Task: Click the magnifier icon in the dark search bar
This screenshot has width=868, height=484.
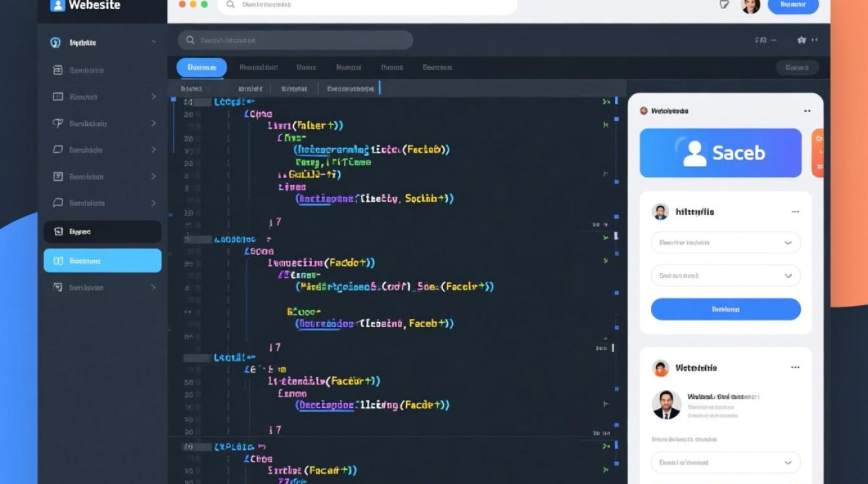Action: [x=190, y=40]
